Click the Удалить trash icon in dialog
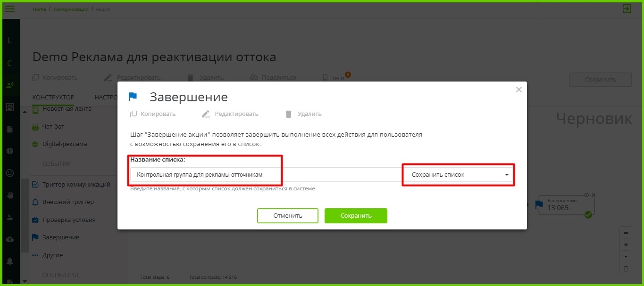The width and height of the screenshot is (644, 286). tap(289, 114)
